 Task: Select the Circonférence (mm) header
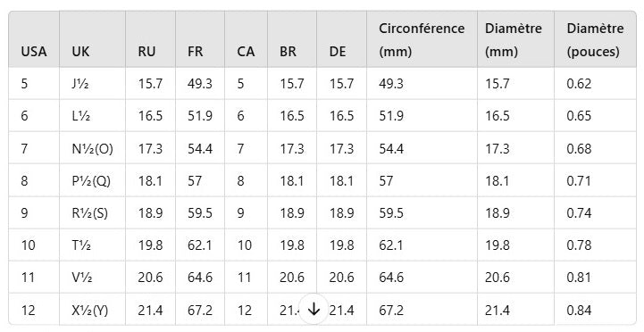pos(422,39)
